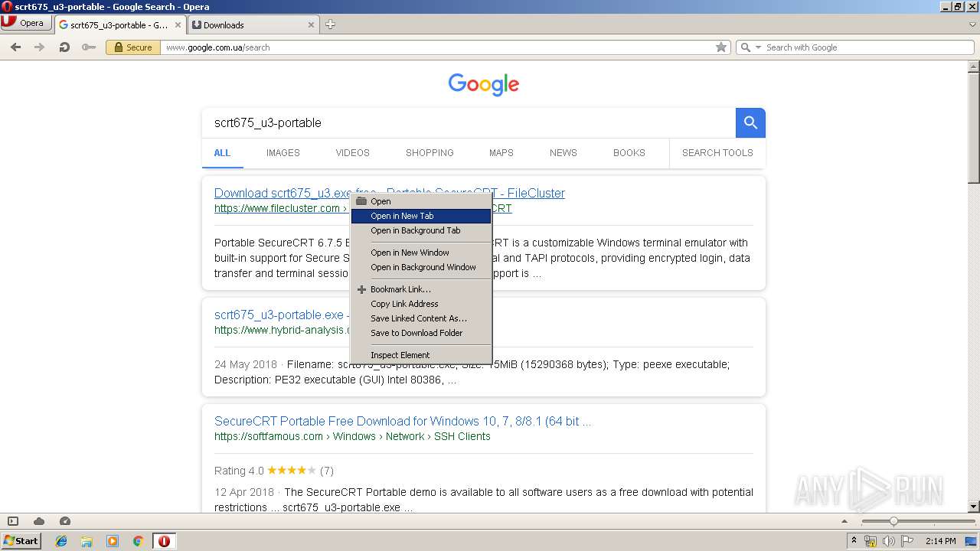
Task: Click the taskbar clock 2:14 PM
Action: [x=940, y=541]
